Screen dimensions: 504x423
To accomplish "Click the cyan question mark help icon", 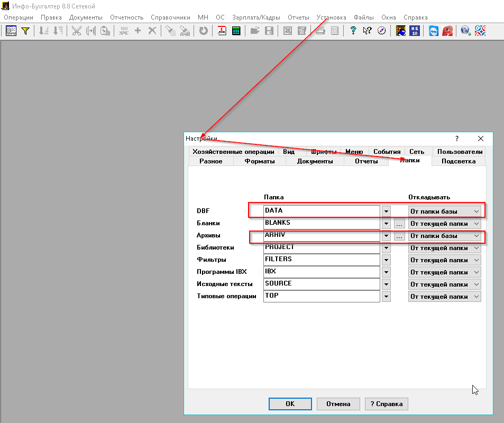I will click(353, 31).
